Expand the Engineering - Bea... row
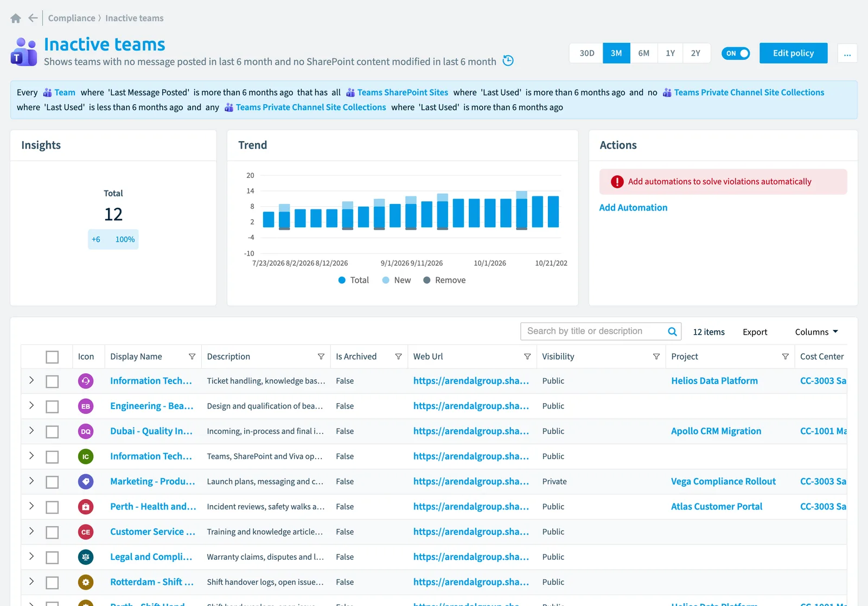This screenshot has width=868, height=606. click(x=31, y=405)
